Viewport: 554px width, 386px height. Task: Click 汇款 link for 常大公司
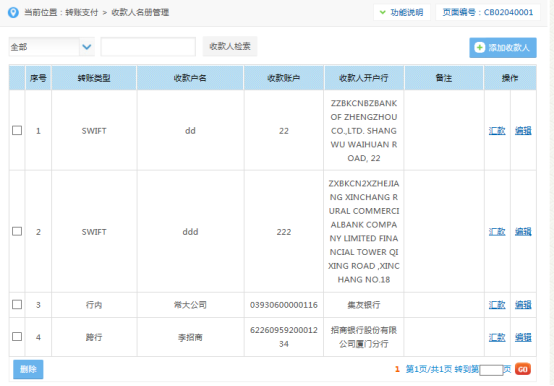click(x=497, y=304)
